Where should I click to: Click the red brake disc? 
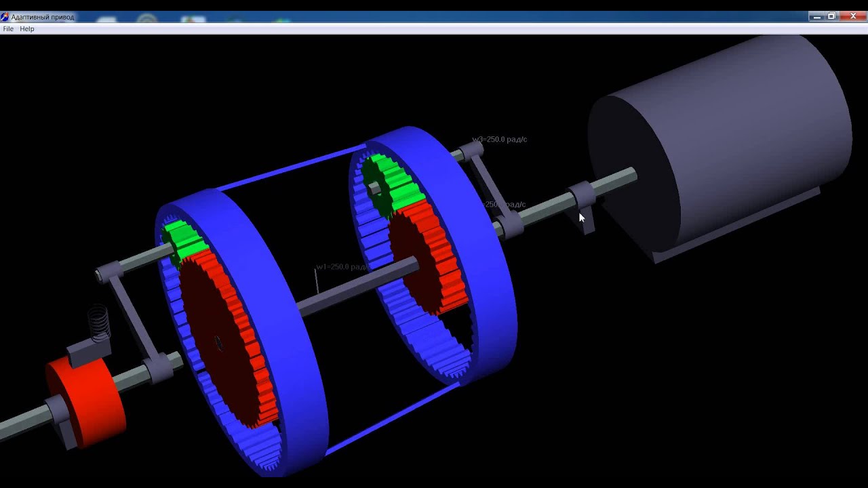coord(85,403)
